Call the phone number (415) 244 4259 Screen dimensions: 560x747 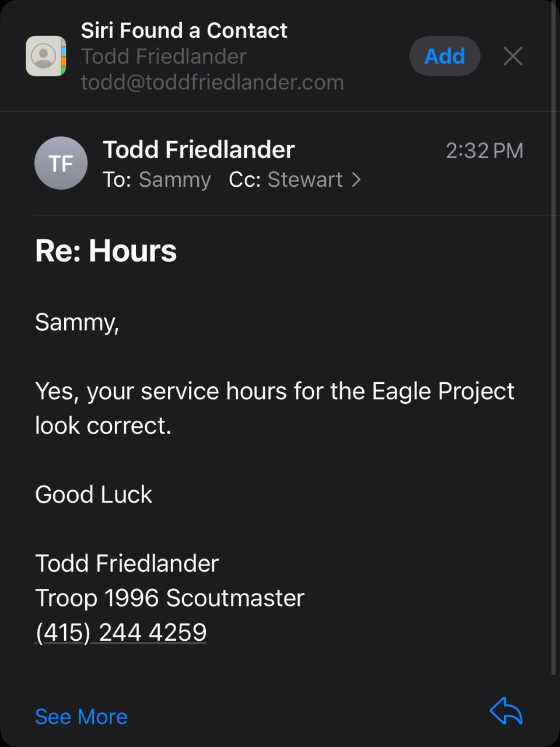pyautogui.click(x=121, y=632)
